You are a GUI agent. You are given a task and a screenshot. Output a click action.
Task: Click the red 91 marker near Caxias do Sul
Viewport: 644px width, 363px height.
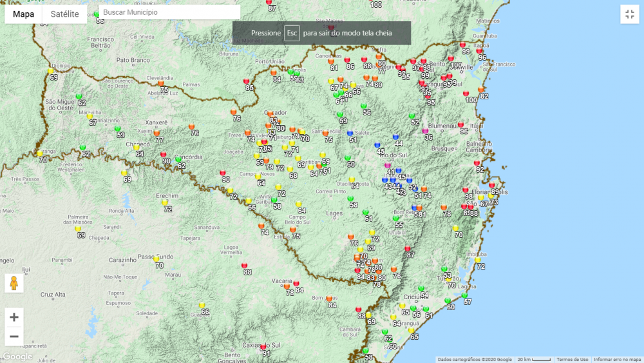(x=263, y=348)
